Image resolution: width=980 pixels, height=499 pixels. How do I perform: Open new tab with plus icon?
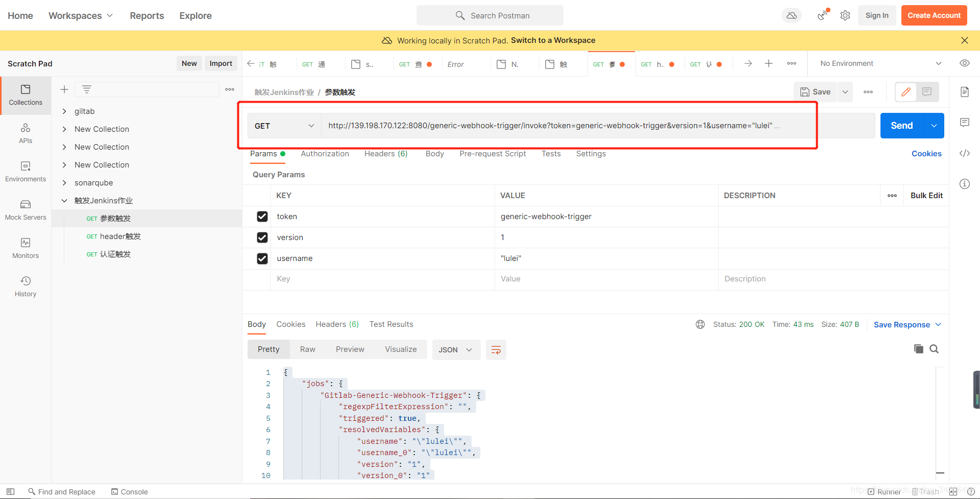pos(769,63)
